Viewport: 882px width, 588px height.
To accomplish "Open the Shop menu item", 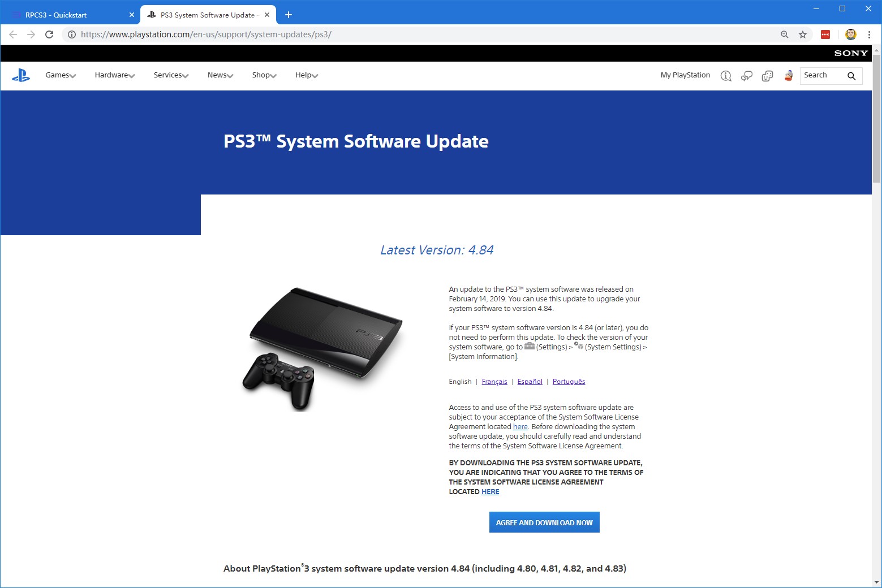I will click(262, 75).
